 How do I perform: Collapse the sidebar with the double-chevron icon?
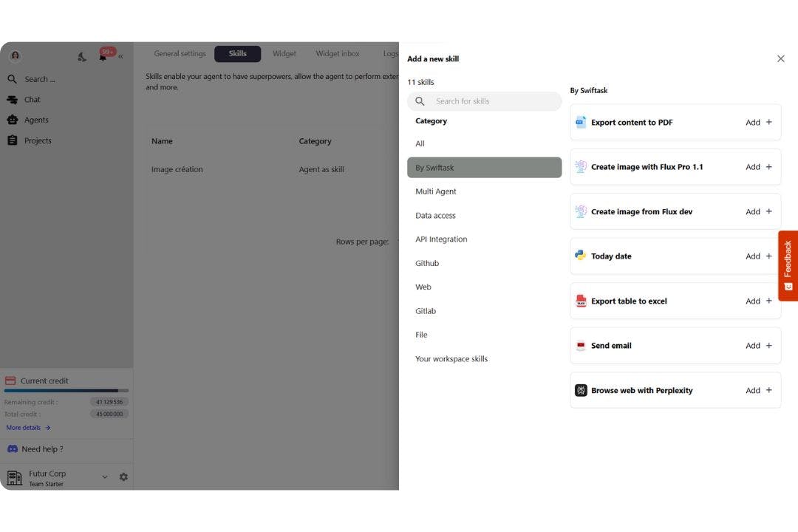pyautogui.click(x=120, y=56)
